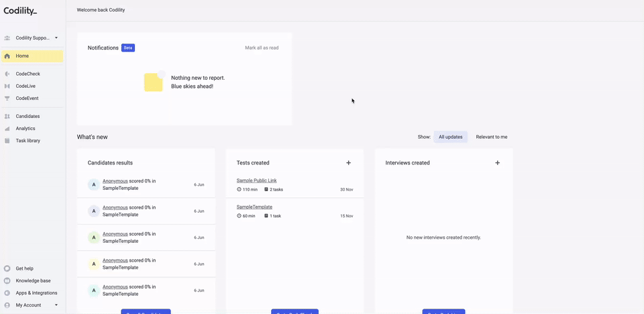
Task: Click the Beta badge next to Notifications
Action: (128, 48)
